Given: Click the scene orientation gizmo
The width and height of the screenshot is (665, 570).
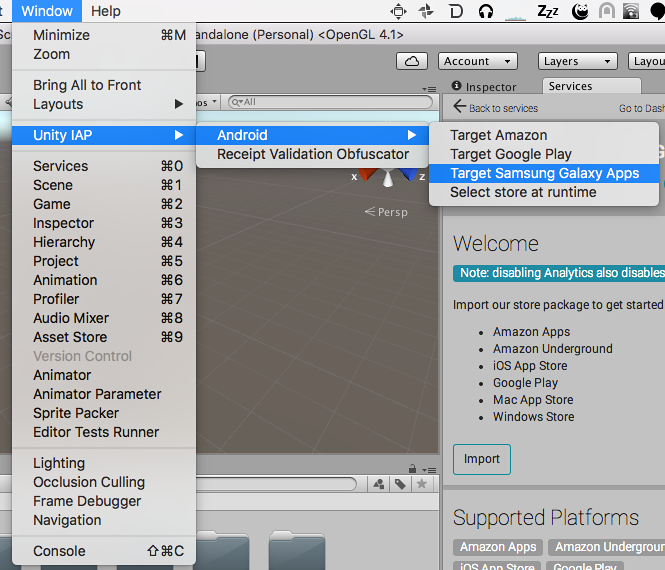Looking at the screenshot, I should [386, 177].
